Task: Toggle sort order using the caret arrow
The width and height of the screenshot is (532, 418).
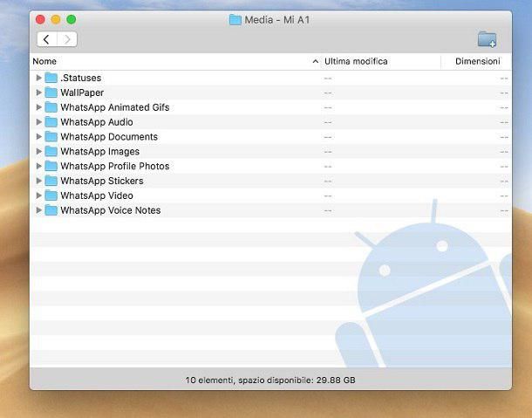Action: click(315, 61)
